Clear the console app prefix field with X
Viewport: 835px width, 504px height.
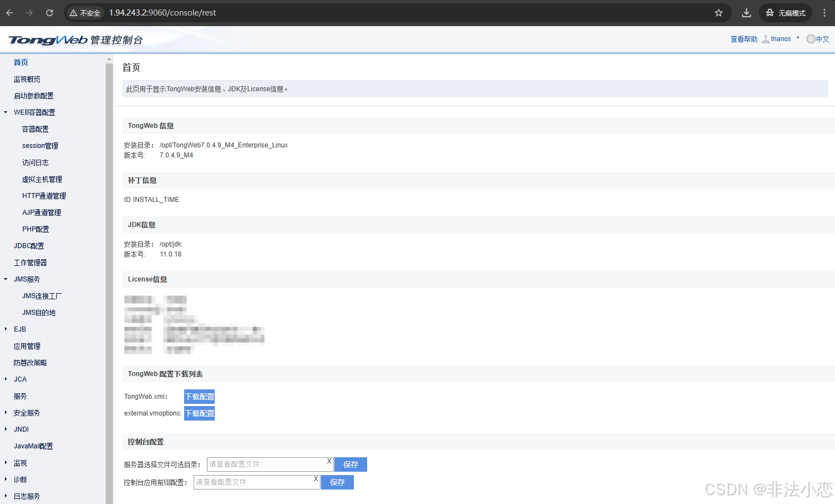click(316, 479)
